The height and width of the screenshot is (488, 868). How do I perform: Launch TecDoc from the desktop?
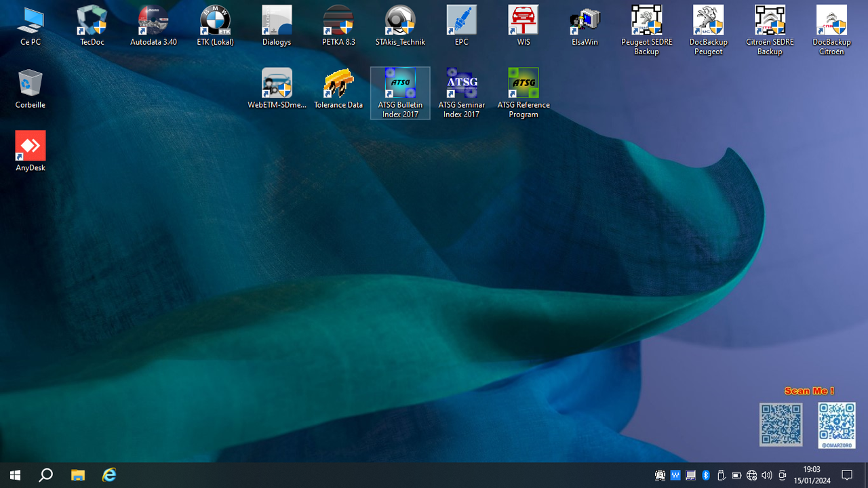pyautogui.click(x=92, y=26)
